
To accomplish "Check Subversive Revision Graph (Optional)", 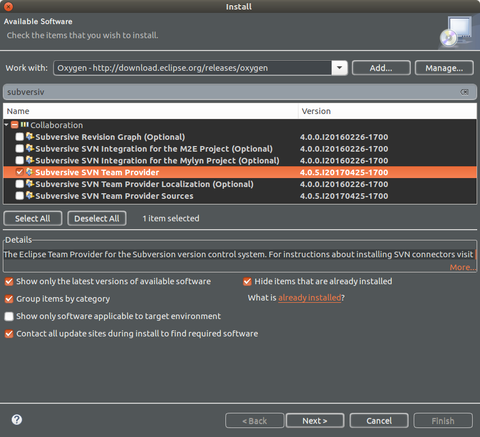I will pos(20,137).
